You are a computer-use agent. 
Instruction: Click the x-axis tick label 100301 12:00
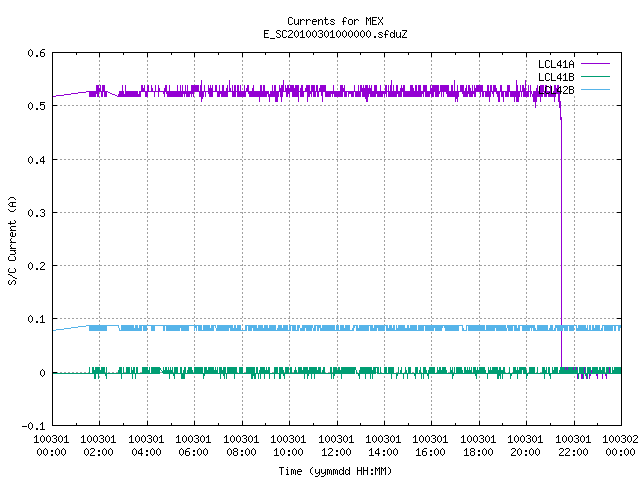coord(336,446)
